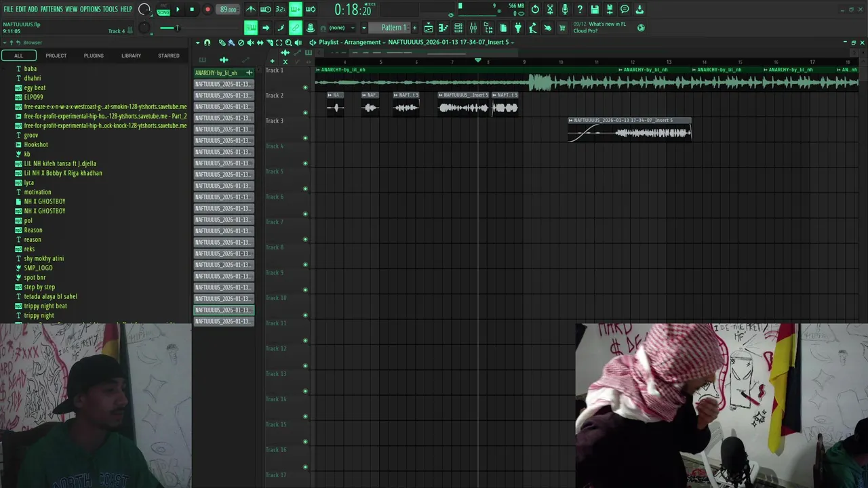
Task: Toggle the metronome icon
Action: (251, 9)
